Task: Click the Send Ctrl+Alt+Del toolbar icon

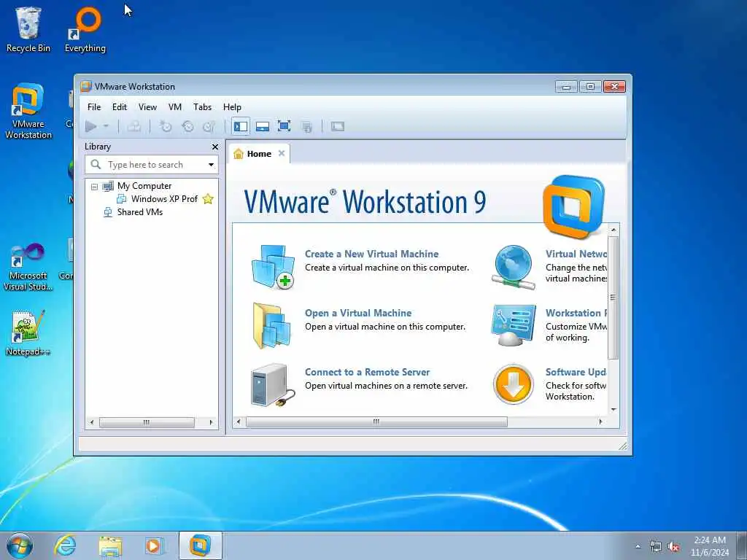Action: coord(134,126)
